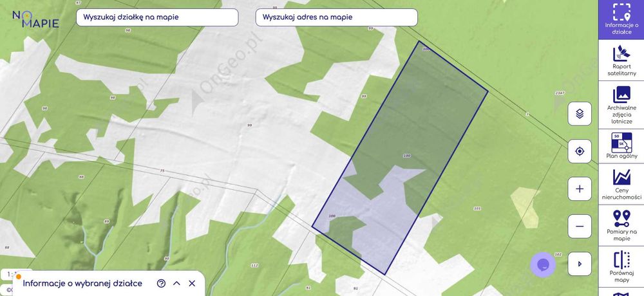Center map with locate target button
Image resolution: width=644 pixels, height=296 pixels.
coord(580,151)
